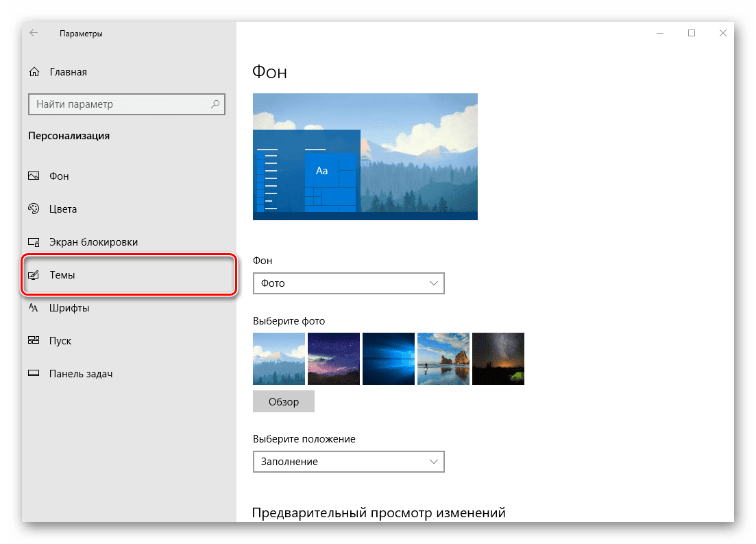The height and width of the screenshot is (544, 756).
Task: Click the Панель задач icon
Action: point(34,373)
